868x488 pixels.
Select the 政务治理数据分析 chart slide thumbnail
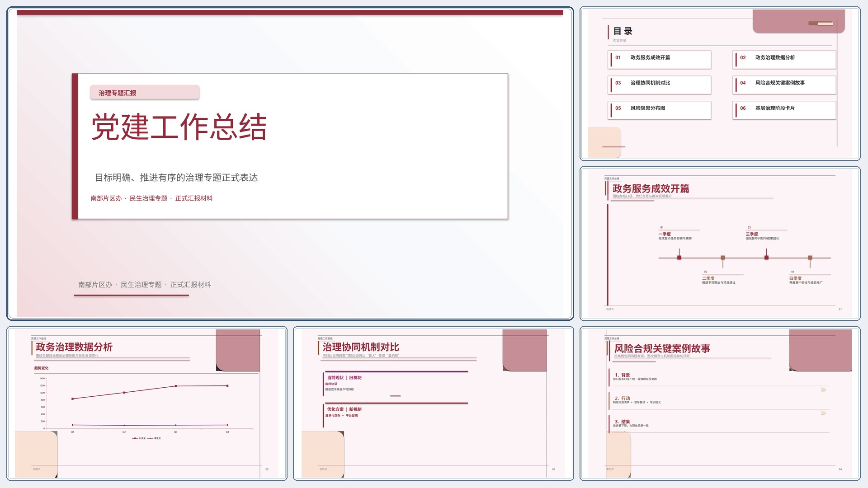pyautogui.click(x=147, y=404)
